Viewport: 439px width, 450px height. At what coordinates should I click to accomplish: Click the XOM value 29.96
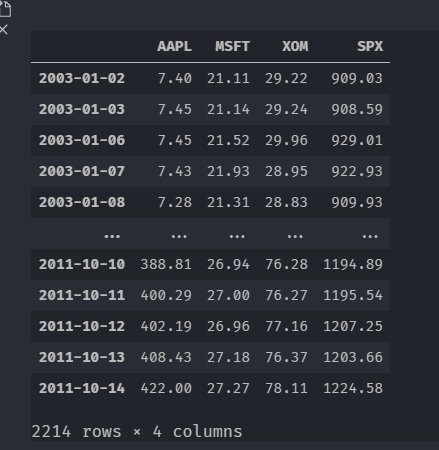(286, 141)
